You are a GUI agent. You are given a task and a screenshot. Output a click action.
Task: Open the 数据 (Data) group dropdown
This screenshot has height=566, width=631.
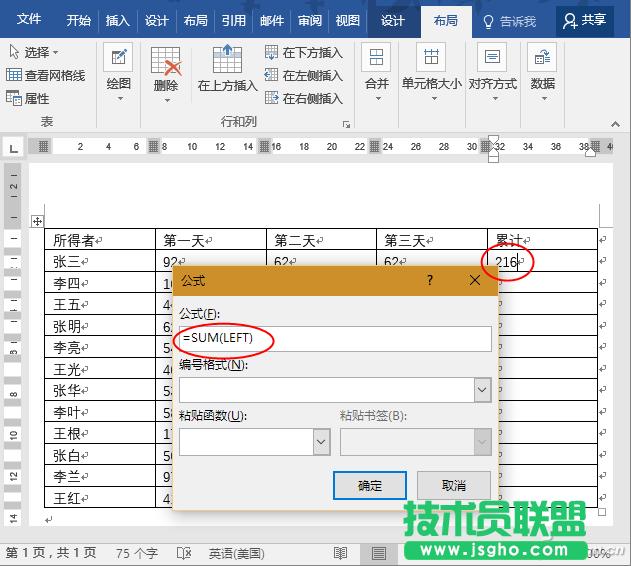(542, 70)
